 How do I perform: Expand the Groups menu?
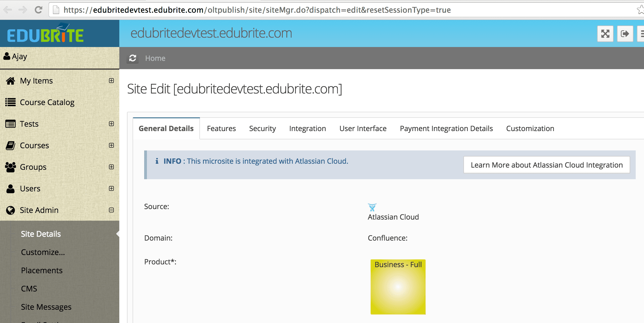(x=111, y=167)
